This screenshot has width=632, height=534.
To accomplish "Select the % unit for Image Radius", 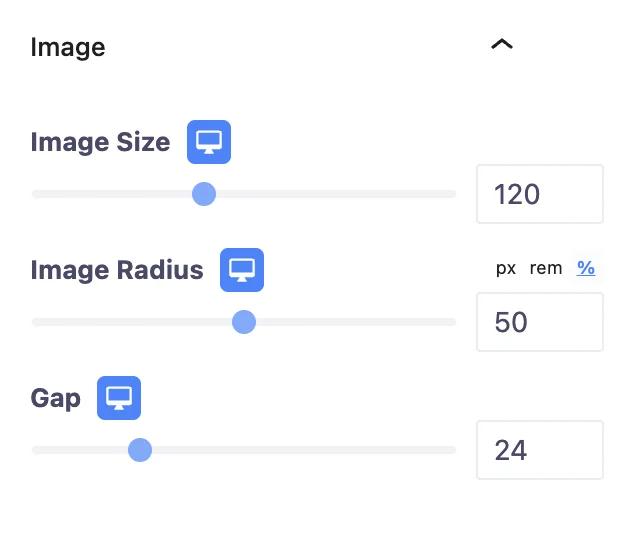I will click(586, 268).
